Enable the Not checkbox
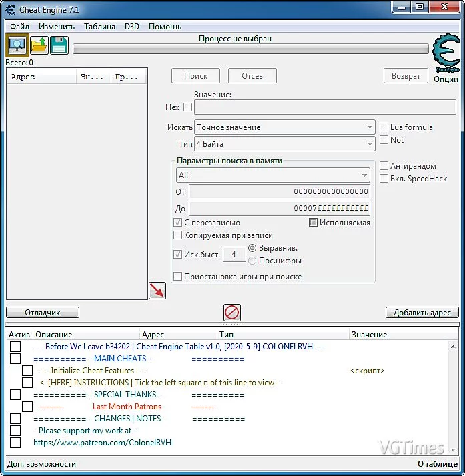Viewport: 465px width, 476px height. click(x=384, y=139)
